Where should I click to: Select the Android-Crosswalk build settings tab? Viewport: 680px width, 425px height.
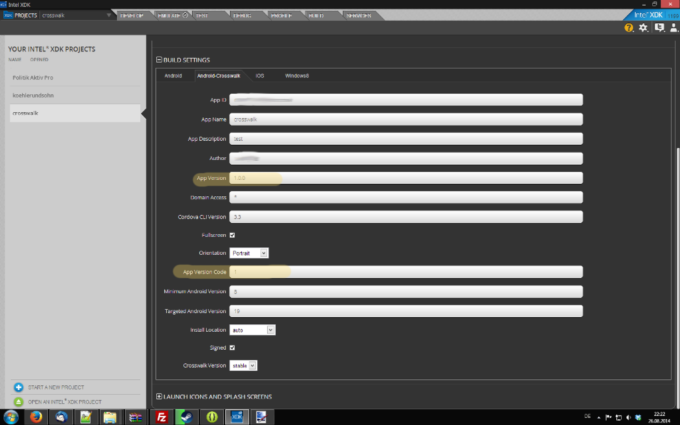click(219, 75)
